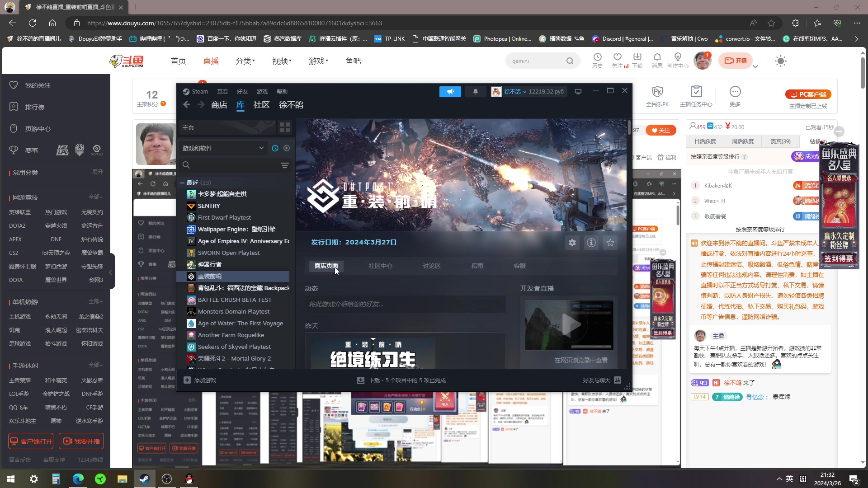This screenshot has width=868, height=488.
Task: Open Microsoft Edge from taskbar
Action: [x=78, y=479]
